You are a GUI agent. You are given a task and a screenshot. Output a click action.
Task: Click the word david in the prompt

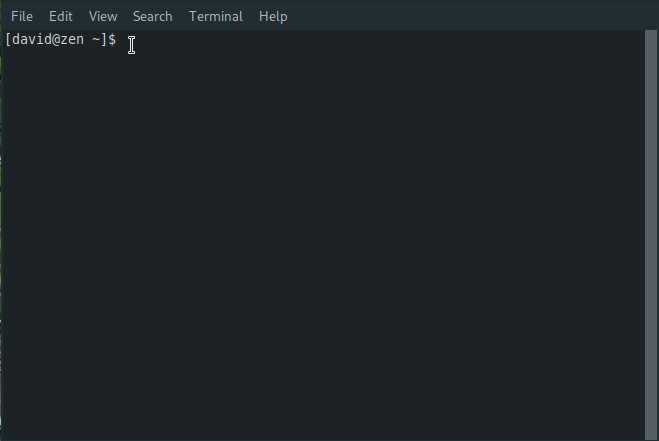point(31,40)
